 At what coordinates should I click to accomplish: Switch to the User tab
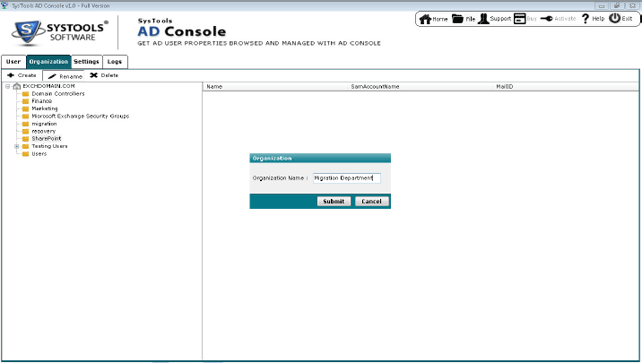point(14,62)
